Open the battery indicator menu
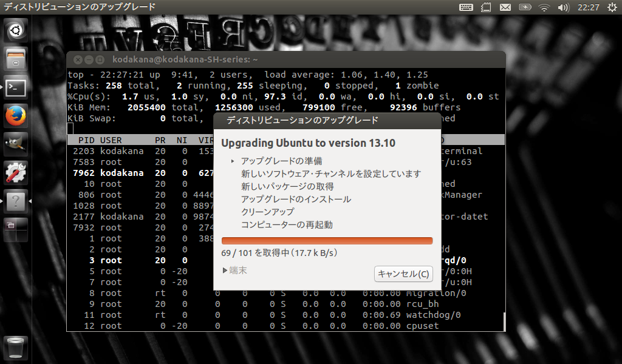 pos(525,7)
